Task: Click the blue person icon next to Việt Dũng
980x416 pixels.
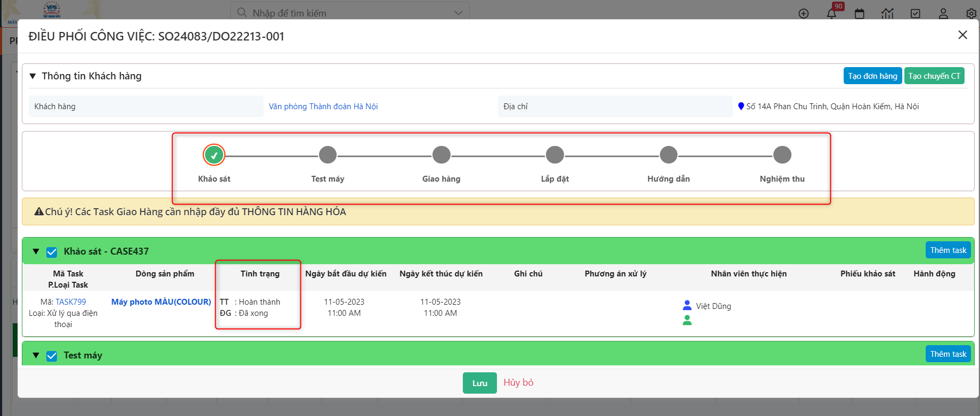Action: click(687, 305)
